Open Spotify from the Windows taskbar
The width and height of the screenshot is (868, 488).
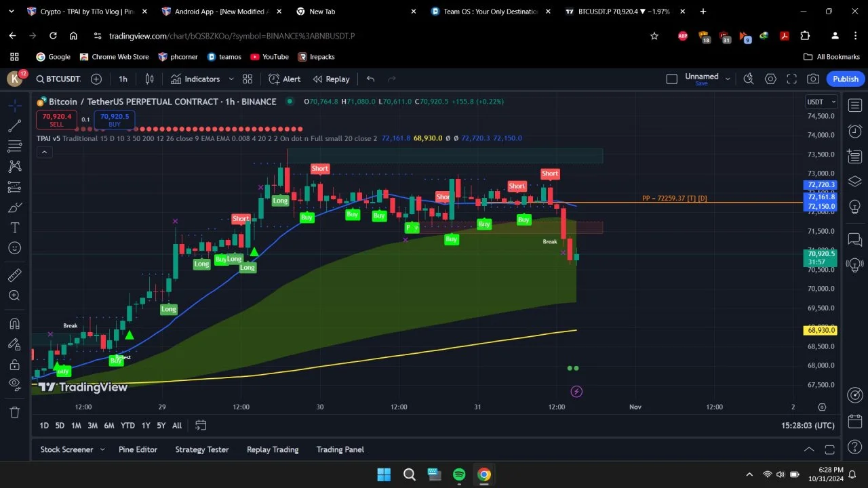[459, 474]
